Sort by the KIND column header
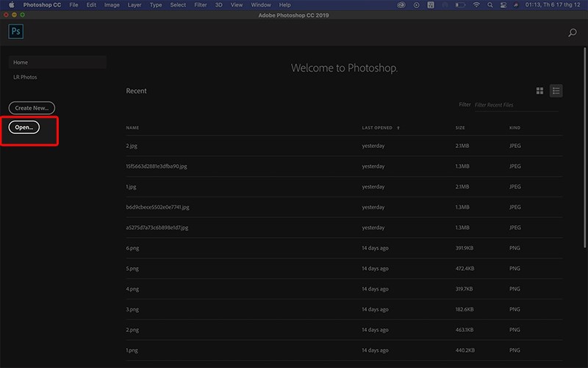This screenshot has width=588, height=368. pos(514,128)
